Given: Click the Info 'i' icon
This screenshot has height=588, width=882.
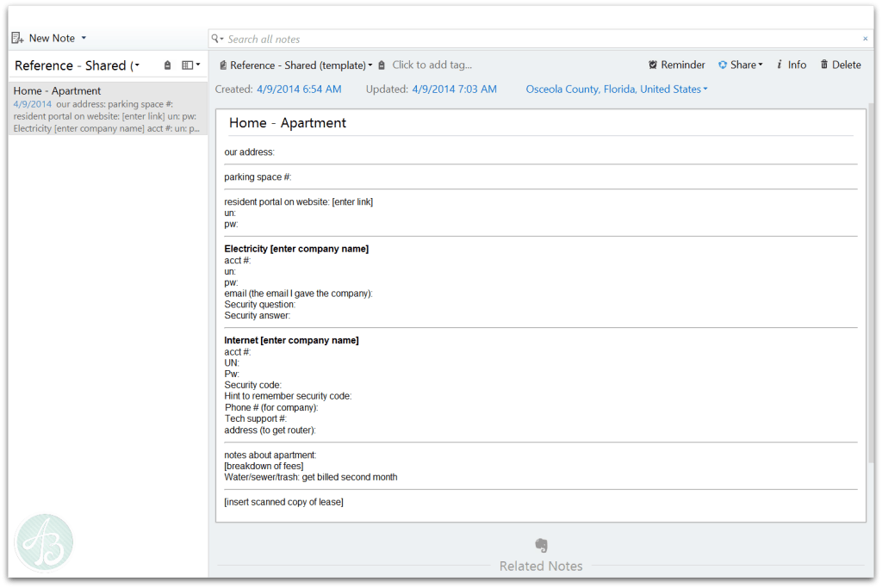Looking at the screenshot, I should 780,65.
